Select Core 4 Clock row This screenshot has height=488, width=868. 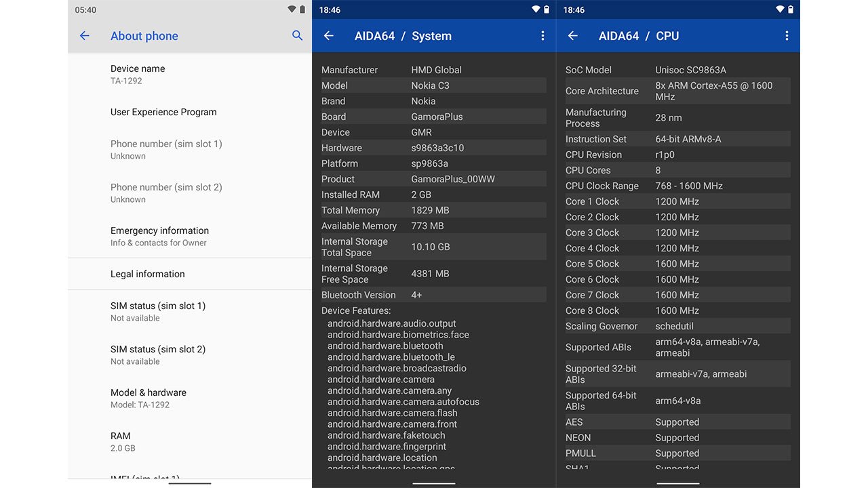click(x=678, y=248)
